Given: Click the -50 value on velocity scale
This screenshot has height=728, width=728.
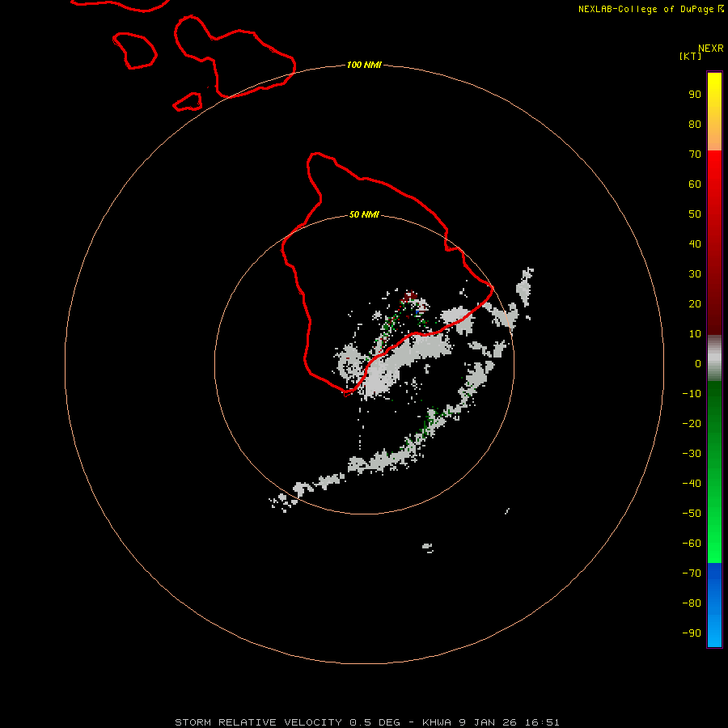Looking at the screenshot, I should [692, 514].
